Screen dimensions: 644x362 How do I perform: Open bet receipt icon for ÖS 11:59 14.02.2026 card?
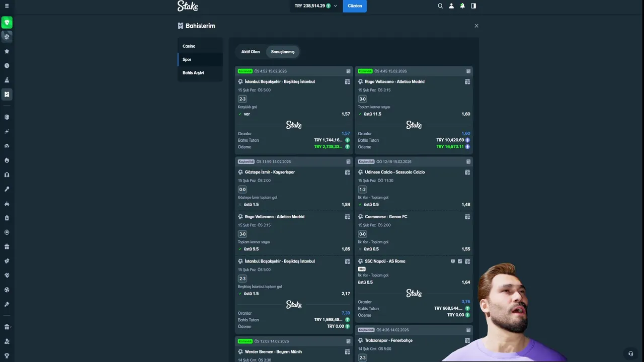pyautogui.click(x=348, y=161)
